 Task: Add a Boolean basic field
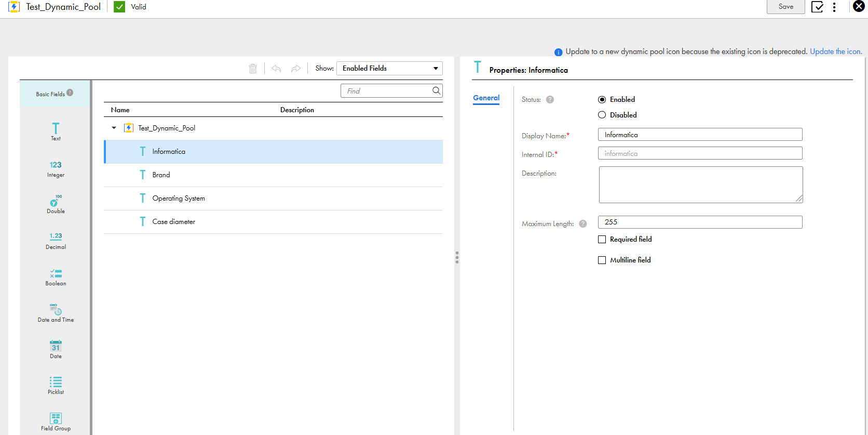click(56, 277)
